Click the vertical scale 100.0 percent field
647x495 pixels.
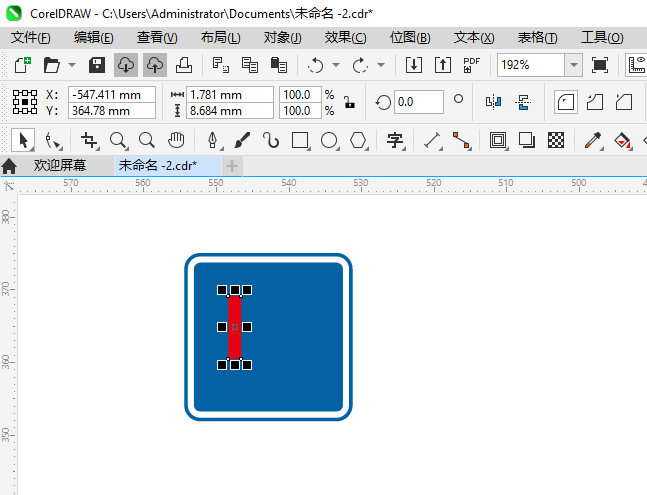pos(300,111)
